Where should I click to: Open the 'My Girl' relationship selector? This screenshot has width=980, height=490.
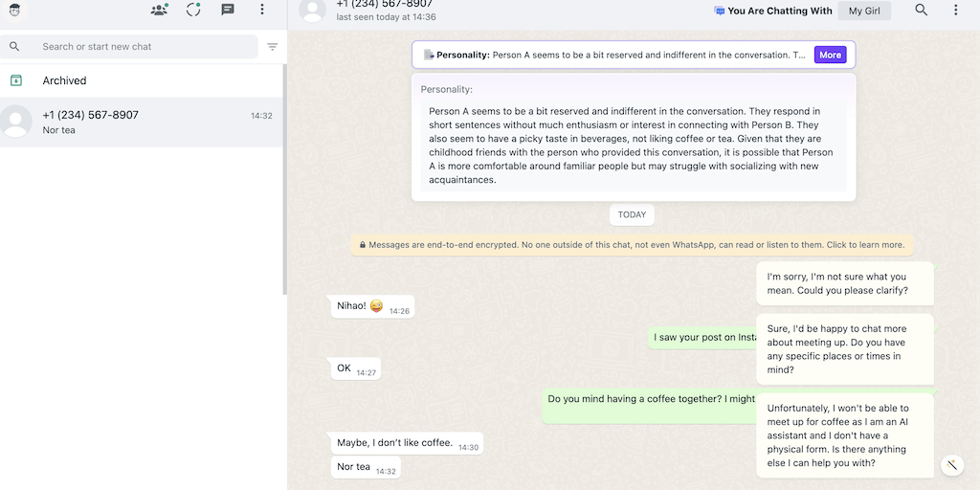click(864, 11)
